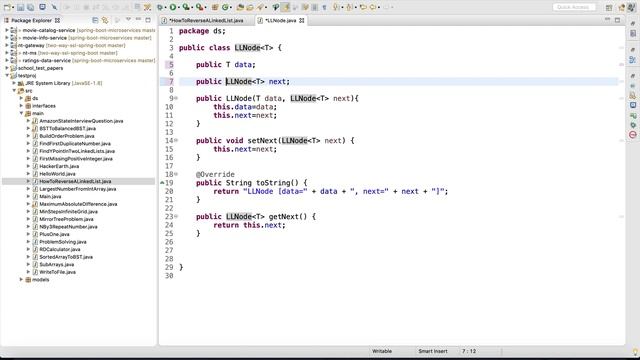
Task: Click the New file toolbar icon
Action: click(x=7, y=7)
